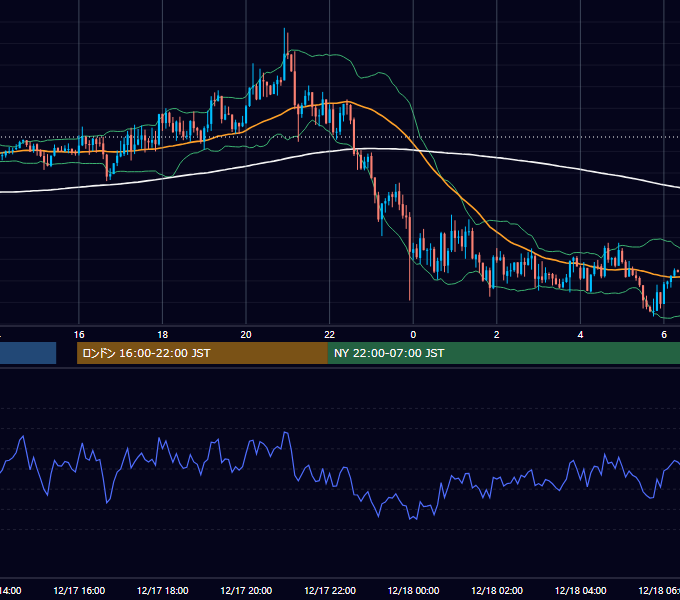
Task: Click the hour 16 axis tick label
Action: pyautogui.click(x=79, y=335)
